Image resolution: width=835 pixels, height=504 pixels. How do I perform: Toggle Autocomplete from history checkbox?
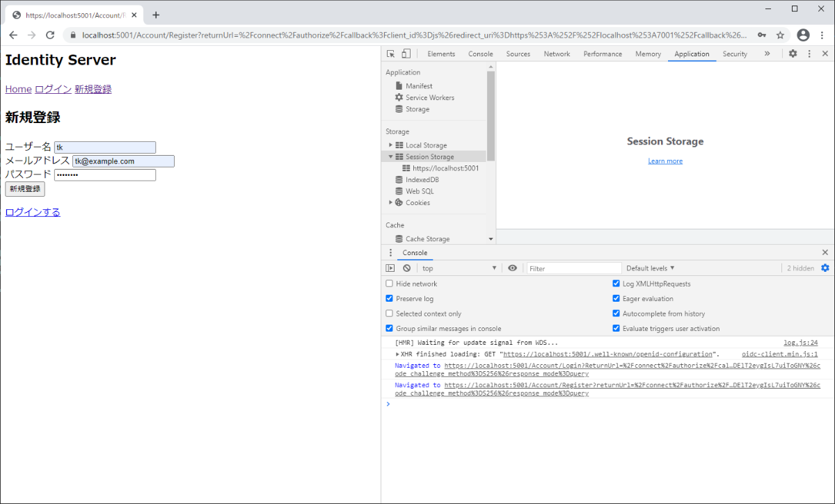pyautogui.click(x=616, y=314)
